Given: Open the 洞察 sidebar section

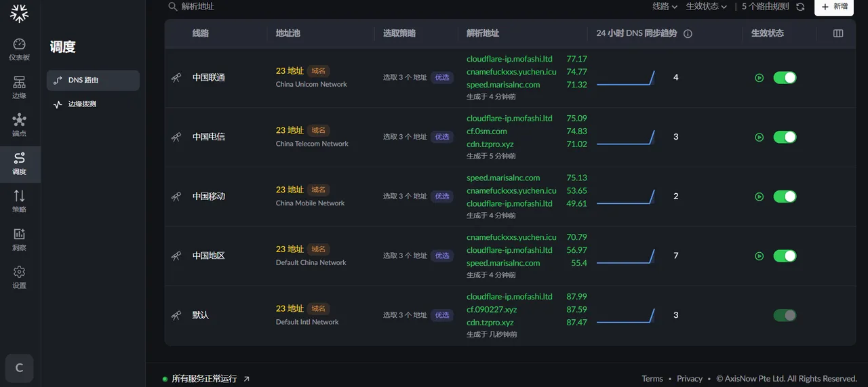Looking at the screenshot, I should click(x=20, y=240).
